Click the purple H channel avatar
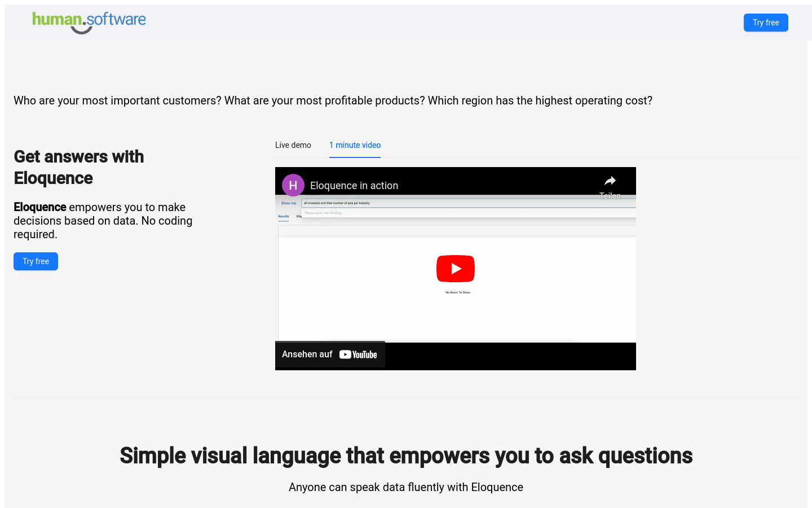 click(x=293, y=185)
